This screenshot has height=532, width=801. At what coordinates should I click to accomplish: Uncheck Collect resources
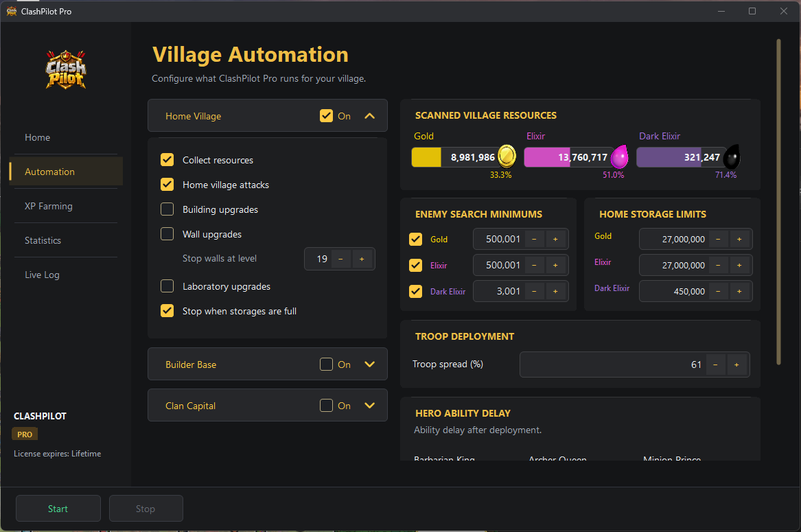click(167, 160)
